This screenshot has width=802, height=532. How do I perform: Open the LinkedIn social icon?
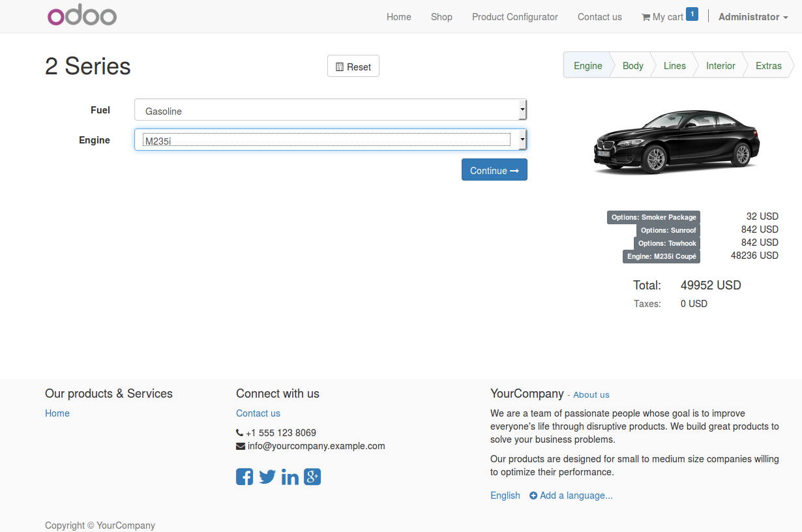pos(290,477)
